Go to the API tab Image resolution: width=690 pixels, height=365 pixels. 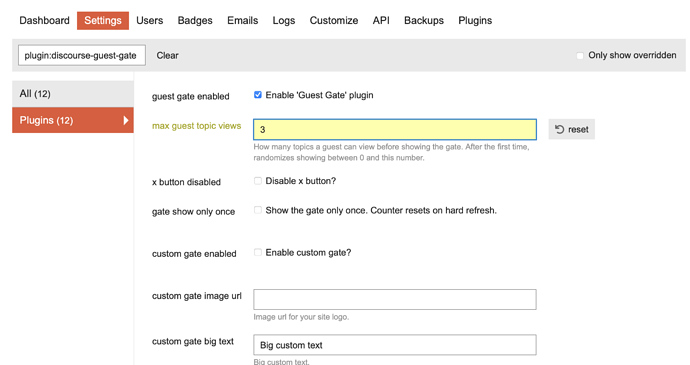pos(381,21)
